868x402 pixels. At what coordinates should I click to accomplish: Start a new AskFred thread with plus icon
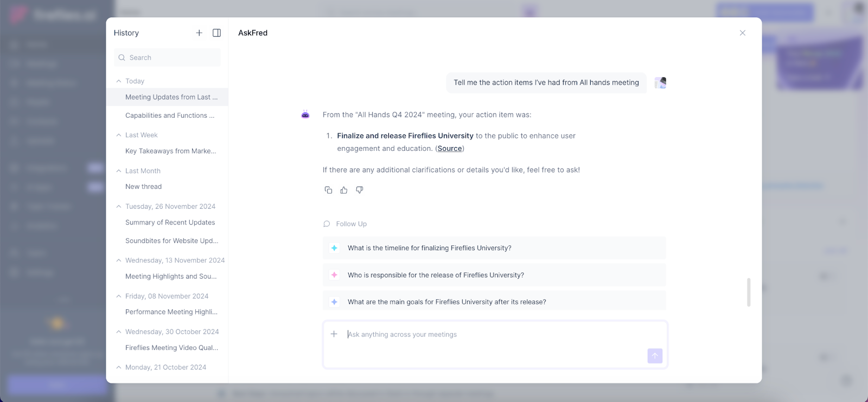tap(199, 33)
